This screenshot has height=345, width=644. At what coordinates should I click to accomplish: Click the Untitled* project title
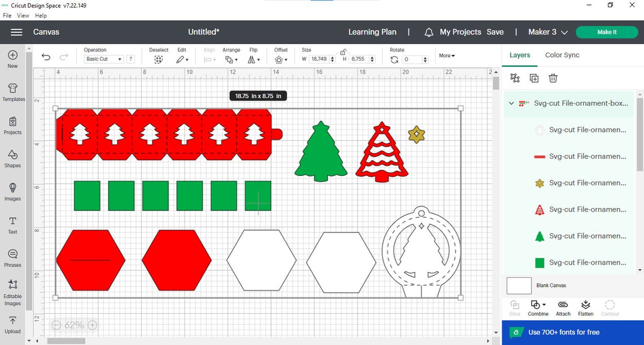(x=204, y=32)
